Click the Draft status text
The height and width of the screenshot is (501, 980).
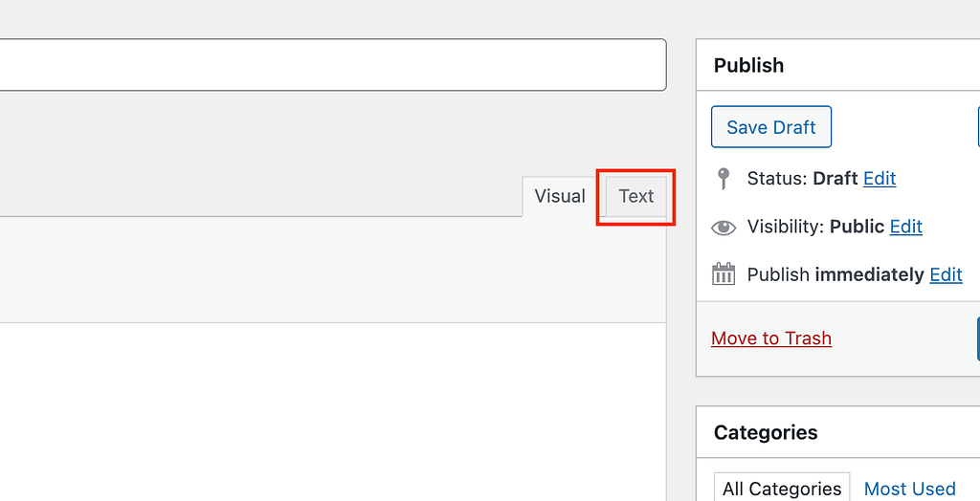(x=835, y=179)
